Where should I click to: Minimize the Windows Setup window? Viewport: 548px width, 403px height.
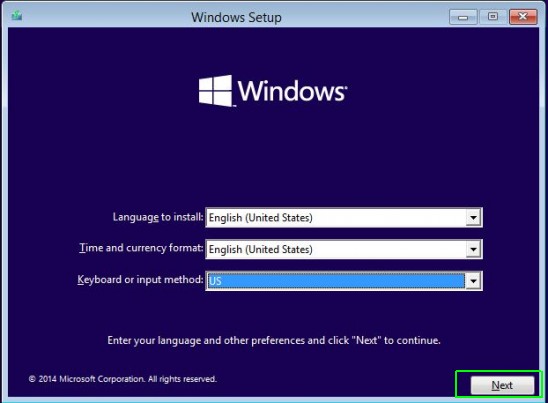pos(463,17)
